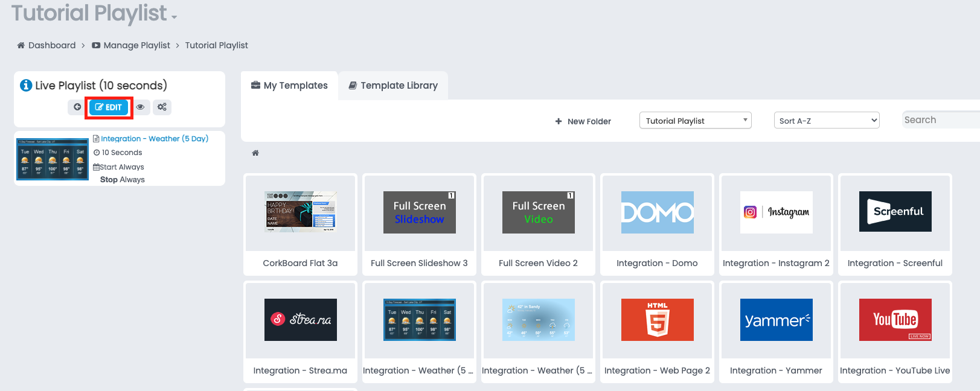Viewport: 980px width, 391px height.
Task: Click the 'Integration - YouTube Live' label
Action: point(895,370)
